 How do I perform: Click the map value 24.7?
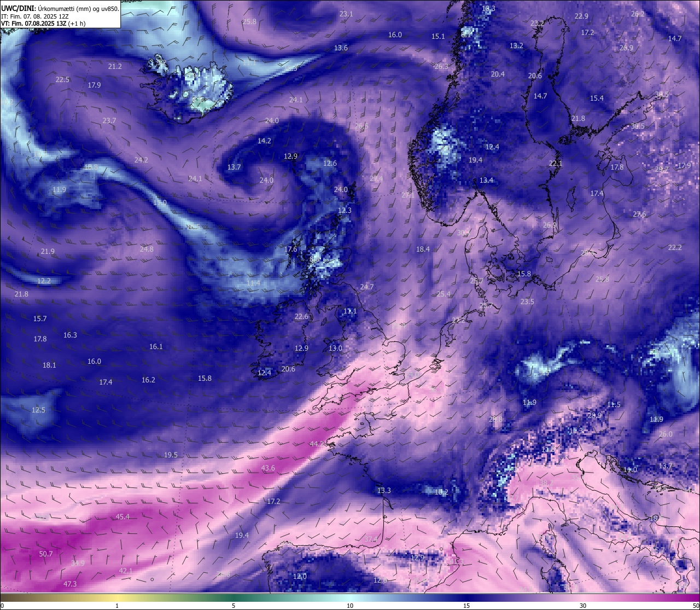pos(367,287)
